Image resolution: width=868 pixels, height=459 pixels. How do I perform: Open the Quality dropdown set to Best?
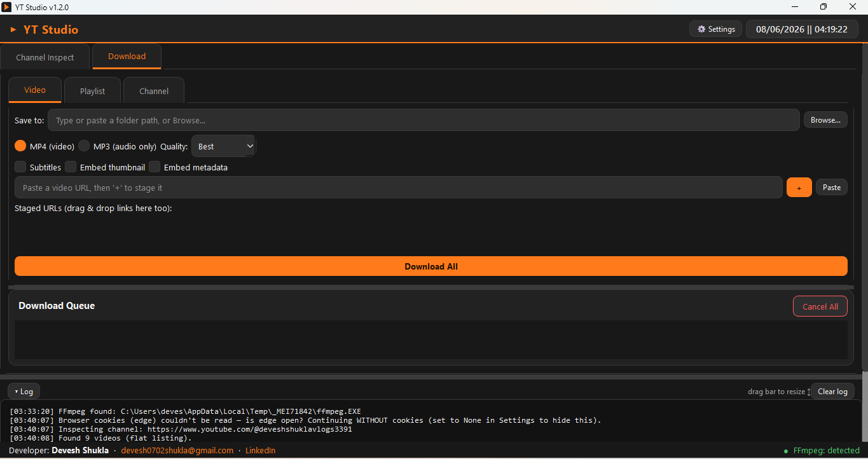click(x=223, y=146)
